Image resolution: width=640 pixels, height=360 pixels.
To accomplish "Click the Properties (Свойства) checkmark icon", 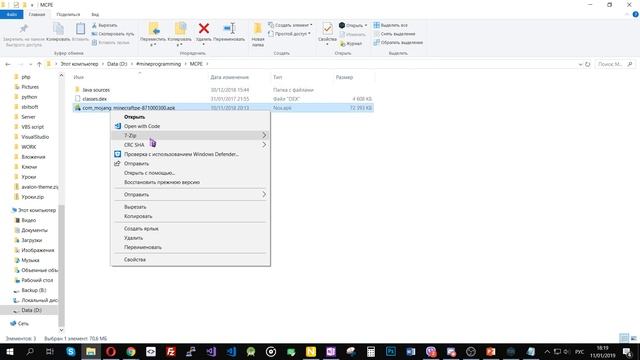I will (x=327, y=29).
